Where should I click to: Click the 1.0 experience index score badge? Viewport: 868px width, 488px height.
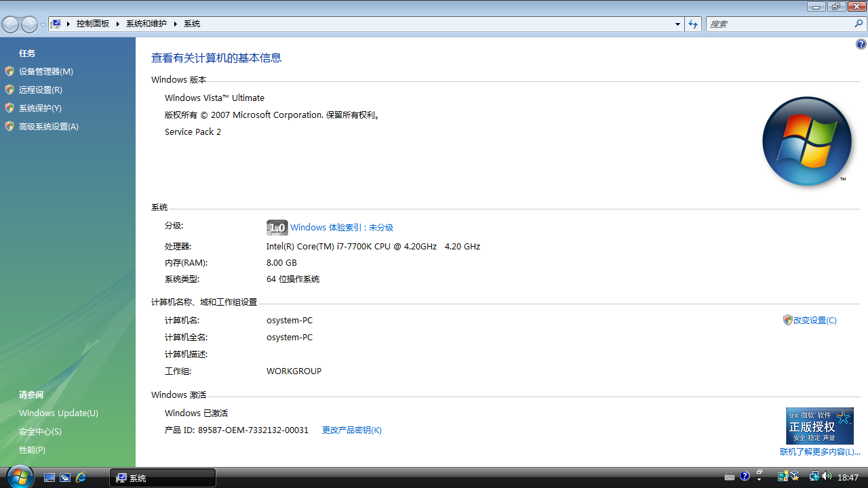(277, 228)
